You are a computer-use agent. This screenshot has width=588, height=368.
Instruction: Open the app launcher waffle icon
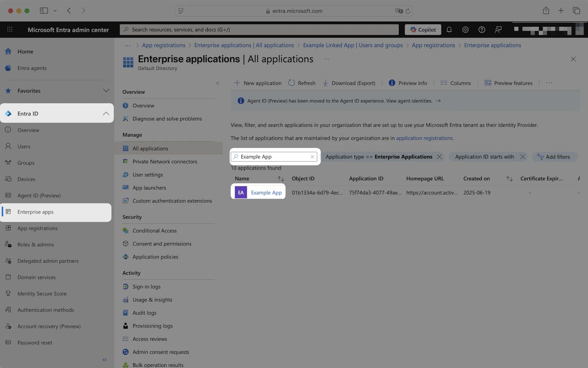click(10, 29)
